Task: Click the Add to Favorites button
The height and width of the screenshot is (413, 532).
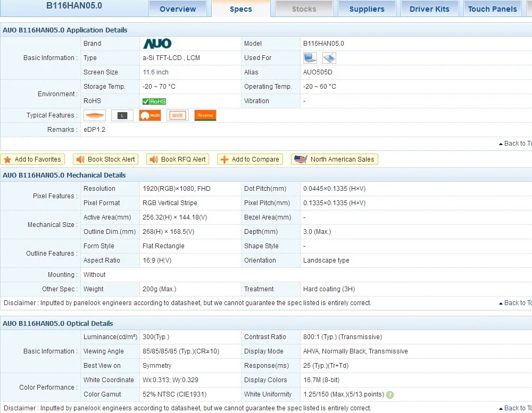Action: 32,159
